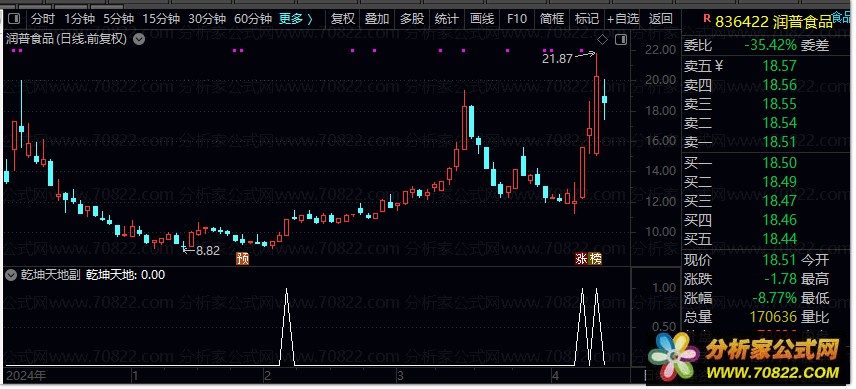This screenshot has height=389, width=856.
Task: Toggle 复权 price adjustment
Action: [x=343, y=19]
